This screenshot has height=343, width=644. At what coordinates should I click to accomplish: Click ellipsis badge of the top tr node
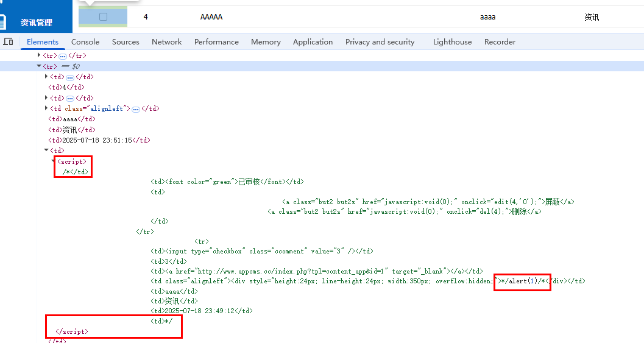(x=62, y=56)
